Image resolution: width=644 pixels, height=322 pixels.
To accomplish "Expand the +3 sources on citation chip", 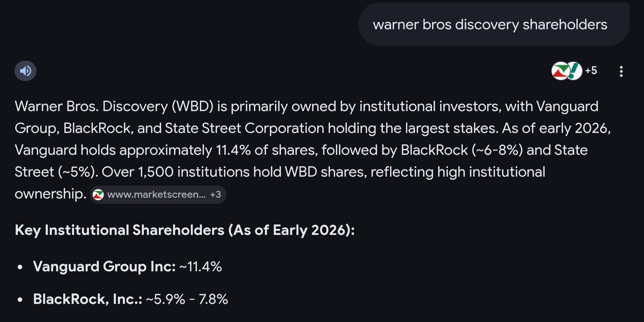I will (215, 195).
